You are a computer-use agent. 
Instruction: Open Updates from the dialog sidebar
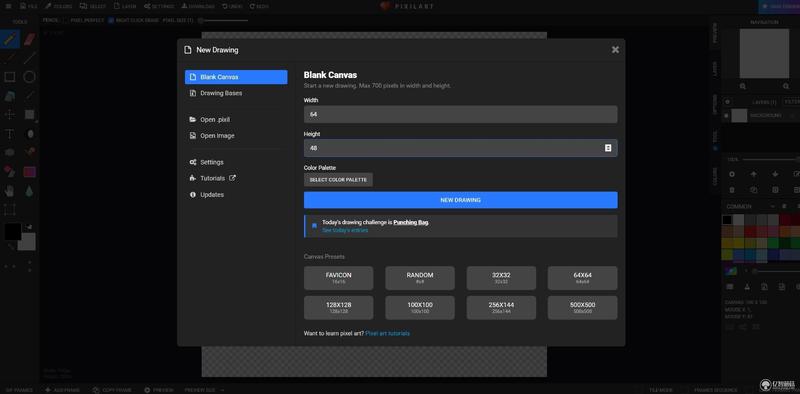pyautogui.click(x=236, y=194)
